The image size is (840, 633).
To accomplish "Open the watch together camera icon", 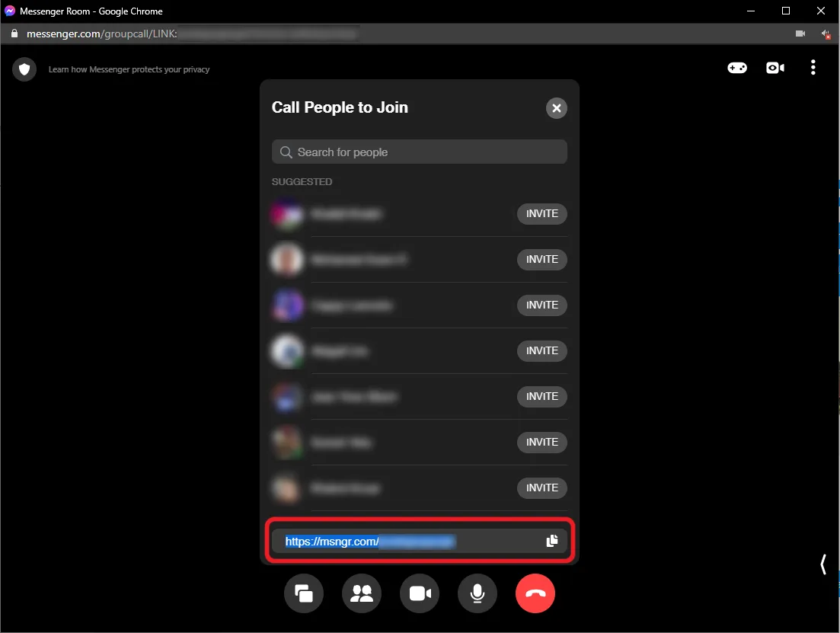I will tap(775, 68).
